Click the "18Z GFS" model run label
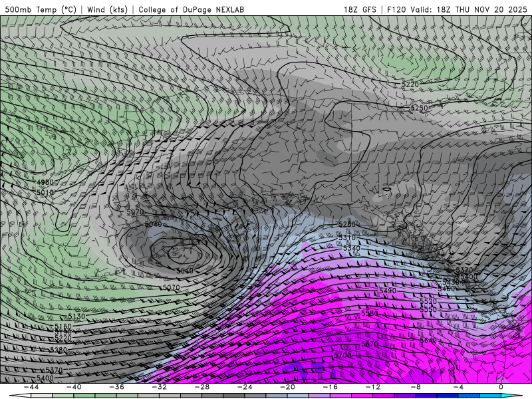 360,9
